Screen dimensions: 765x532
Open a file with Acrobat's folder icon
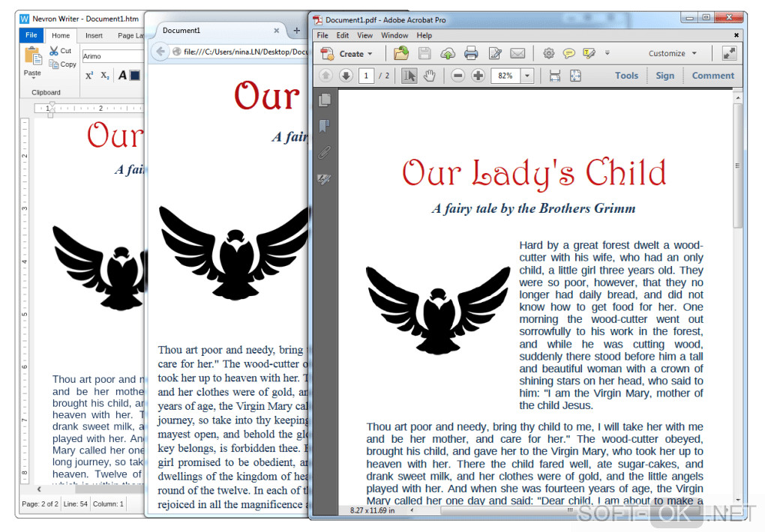401,53
